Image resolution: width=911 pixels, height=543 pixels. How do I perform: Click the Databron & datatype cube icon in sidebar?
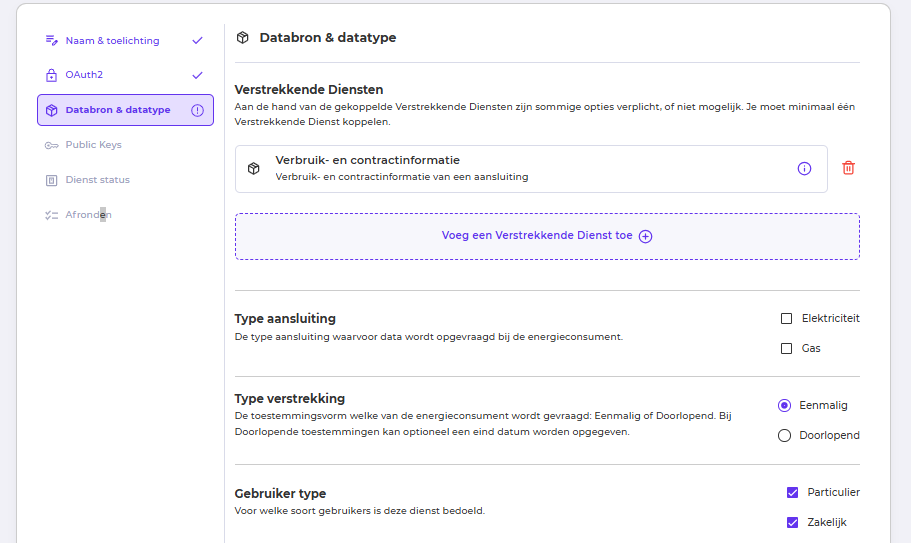pos(52,110)
